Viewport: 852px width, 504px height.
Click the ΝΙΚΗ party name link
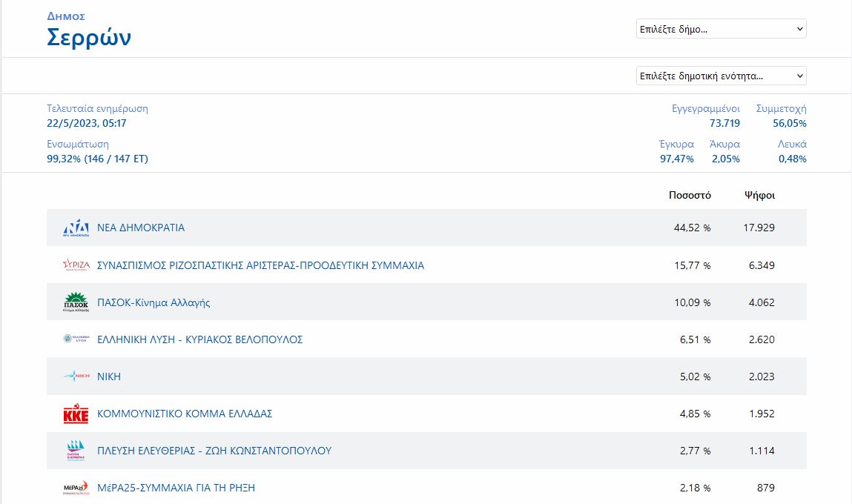109,377
